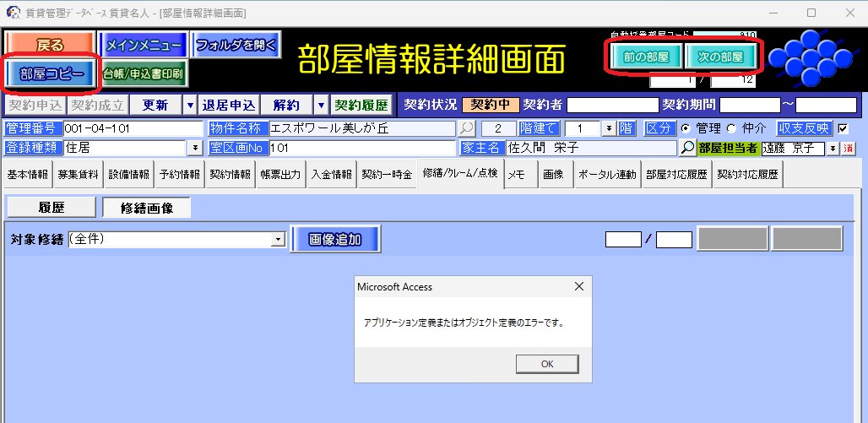Click the red 消 icon next to 部屋担当者
The image size is (868, 423).
pyautogui.click(x=849, y=148)
